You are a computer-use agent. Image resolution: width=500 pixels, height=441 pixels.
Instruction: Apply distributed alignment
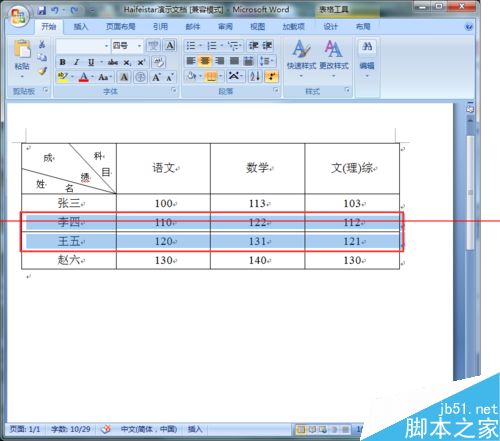[249, 61]
